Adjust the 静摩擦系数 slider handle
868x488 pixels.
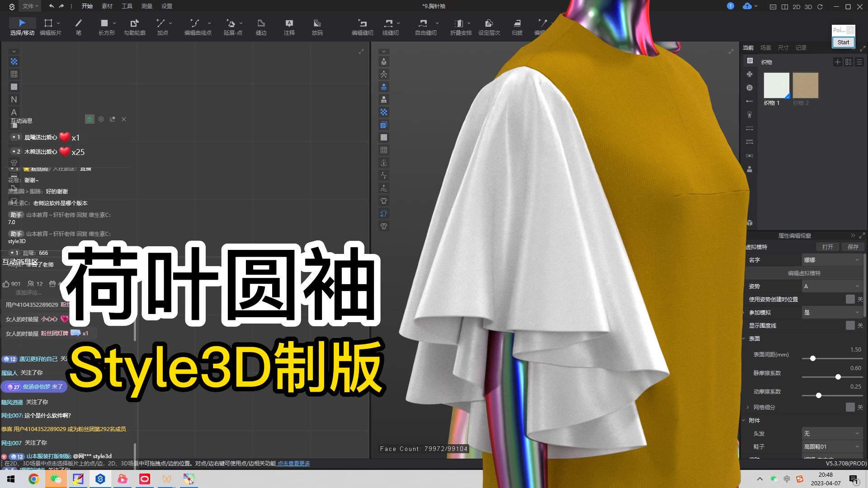pos(838,377)
